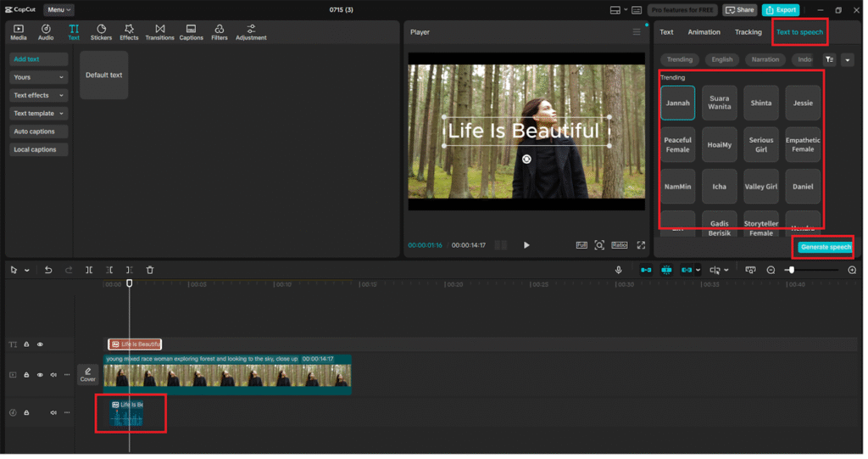Adjust the timeline zoom slider
The image size is (868, 459).
[x=791, y=270]
